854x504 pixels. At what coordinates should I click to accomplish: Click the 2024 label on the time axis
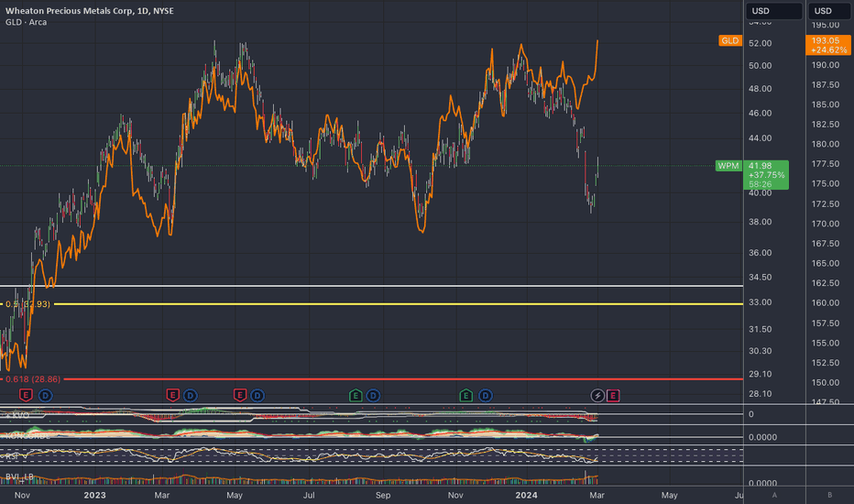tap(526, 495)
